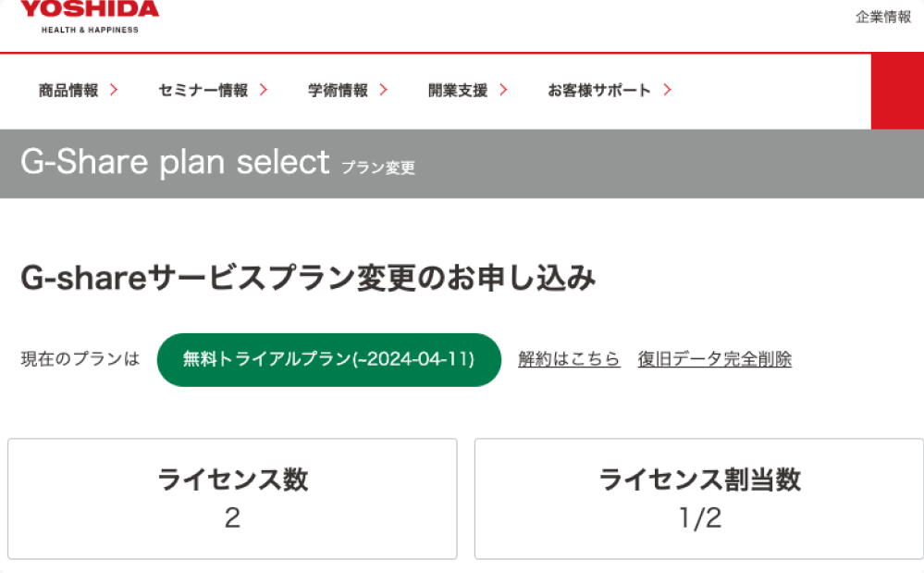Go to the 学術情報 section
The image size is (924, 573).
click(338, 91)
